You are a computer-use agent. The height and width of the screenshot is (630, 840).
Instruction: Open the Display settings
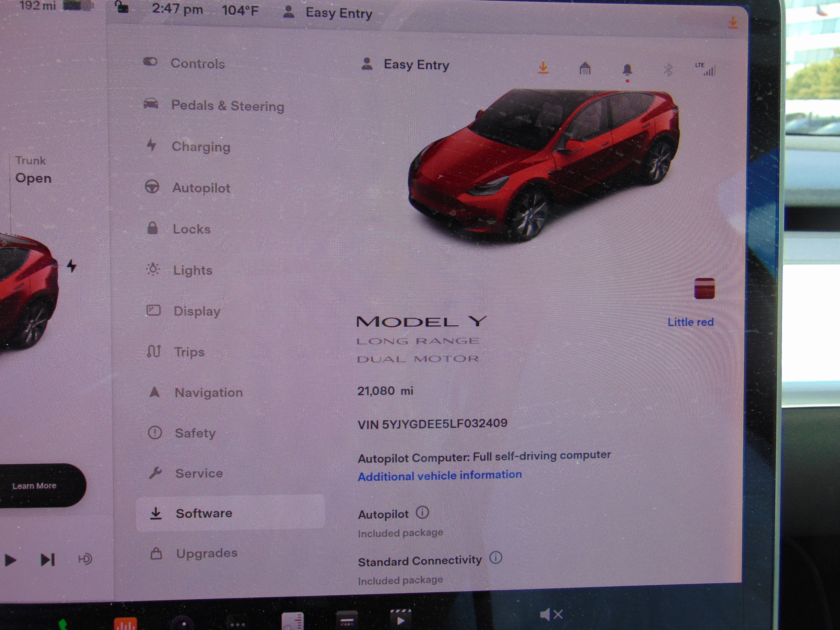click(183, 311)
